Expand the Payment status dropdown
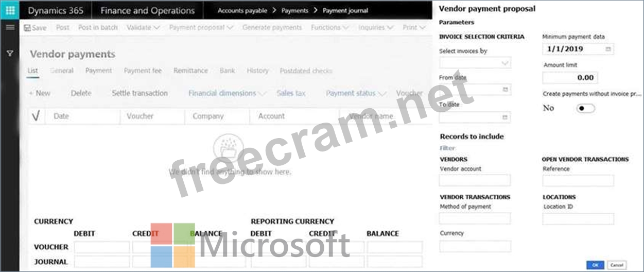 [x=356, y=93]
